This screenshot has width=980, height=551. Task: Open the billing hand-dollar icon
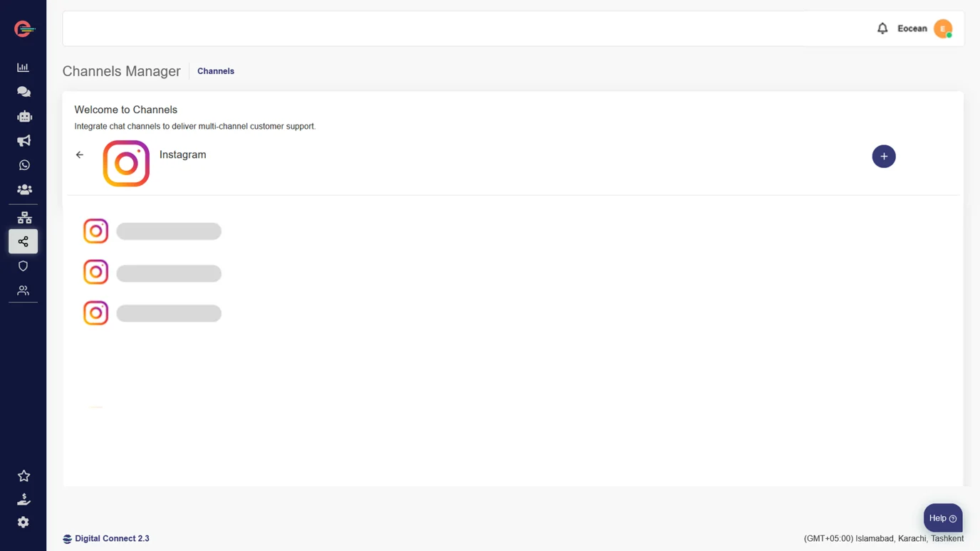click(24, 499)
